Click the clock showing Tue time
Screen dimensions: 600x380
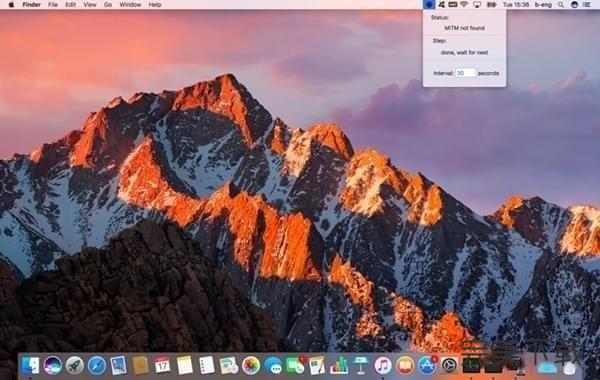click(x=515, y=5)
